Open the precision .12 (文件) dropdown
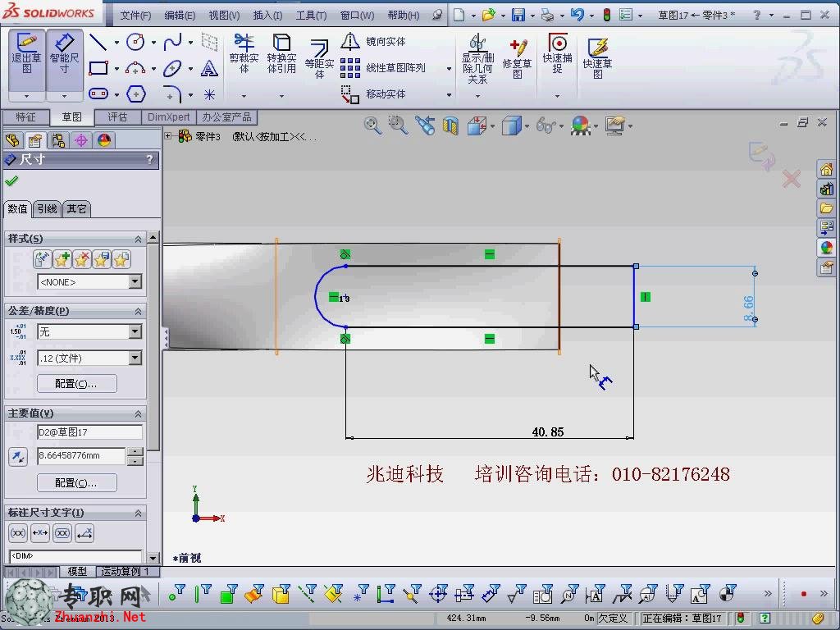 pos(135,358)
